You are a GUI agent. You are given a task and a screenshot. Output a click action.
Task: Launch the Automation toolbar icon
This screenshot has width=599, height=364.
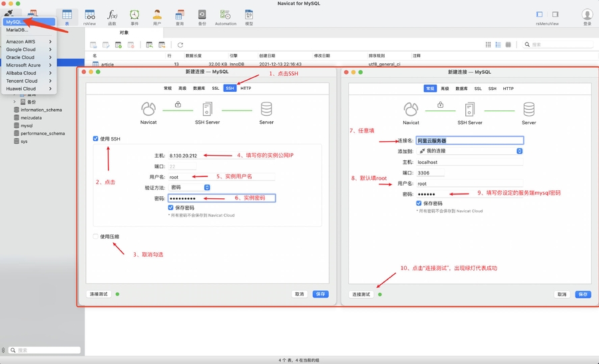click(x=226, y=16)
